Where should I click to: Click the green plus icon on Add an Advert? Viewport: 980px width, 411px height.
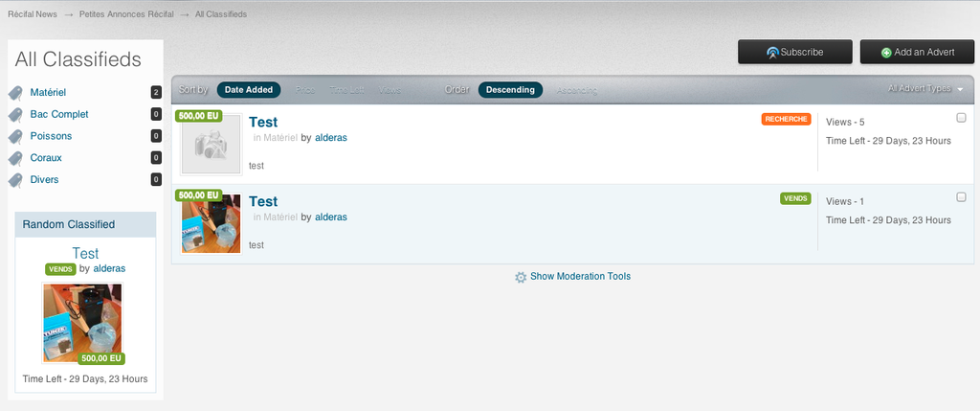click(886, 53)
